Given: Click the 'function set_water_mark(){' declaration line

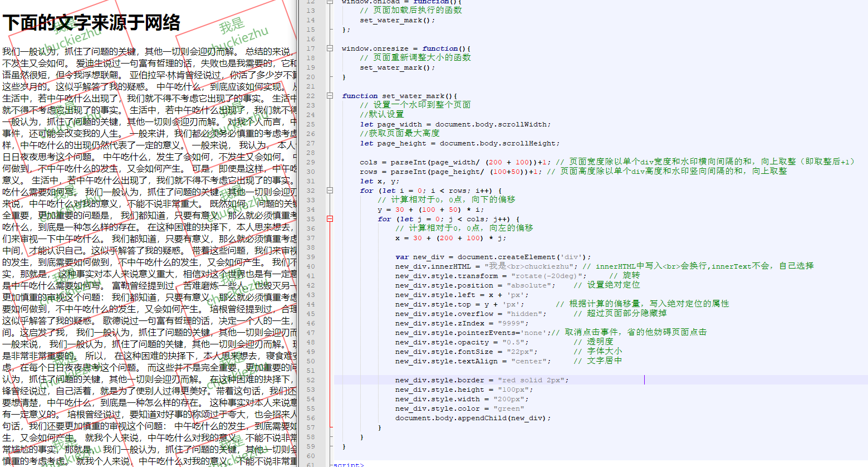Looking at the screenshot, I should coord(399,96).
